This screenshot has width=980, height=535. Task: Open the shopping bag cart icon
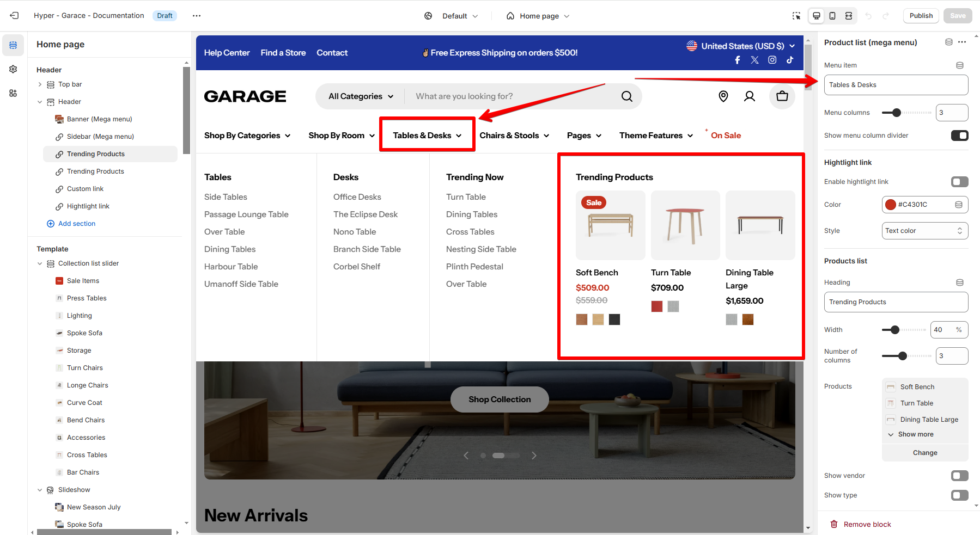(x=782, y=96)
